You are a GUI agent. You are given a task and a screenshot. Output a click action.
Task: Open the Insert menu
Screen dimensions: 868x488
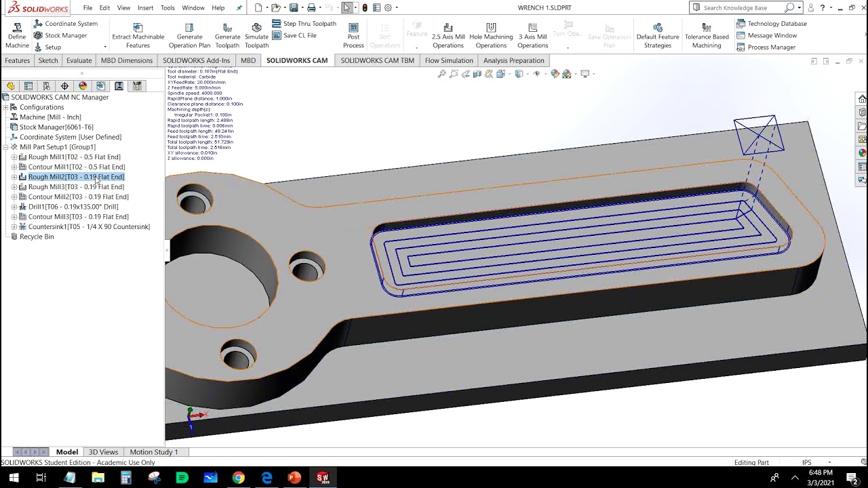tap(145, 7)
